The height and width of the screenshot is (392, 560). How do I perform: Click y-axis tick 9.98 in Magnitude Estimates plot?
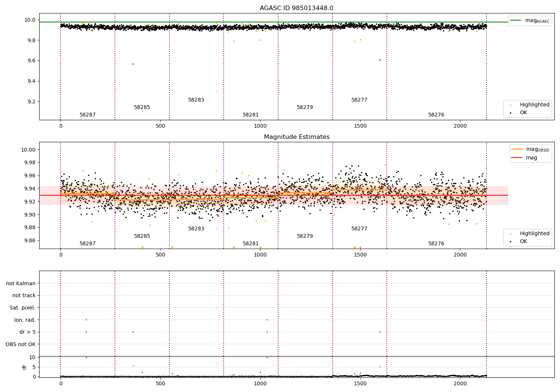point(29,163)
